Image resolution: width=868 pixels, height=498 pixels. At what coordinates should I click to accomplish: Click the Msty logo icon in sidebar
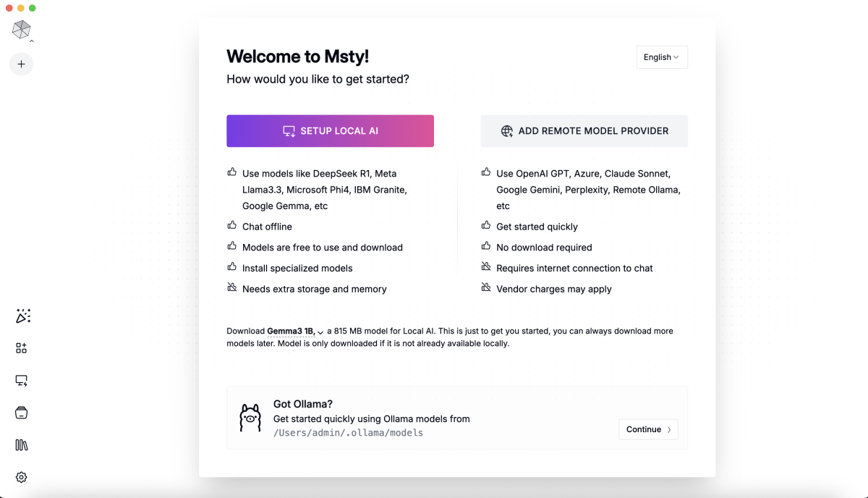[21, 29]
